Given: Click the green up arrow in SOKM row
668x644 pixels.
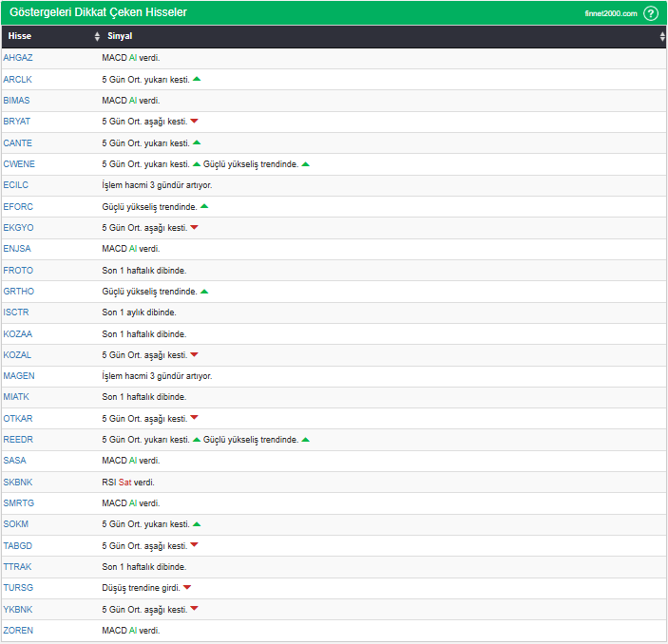Looking at the screenshot, I should click(x=197, y=524).
